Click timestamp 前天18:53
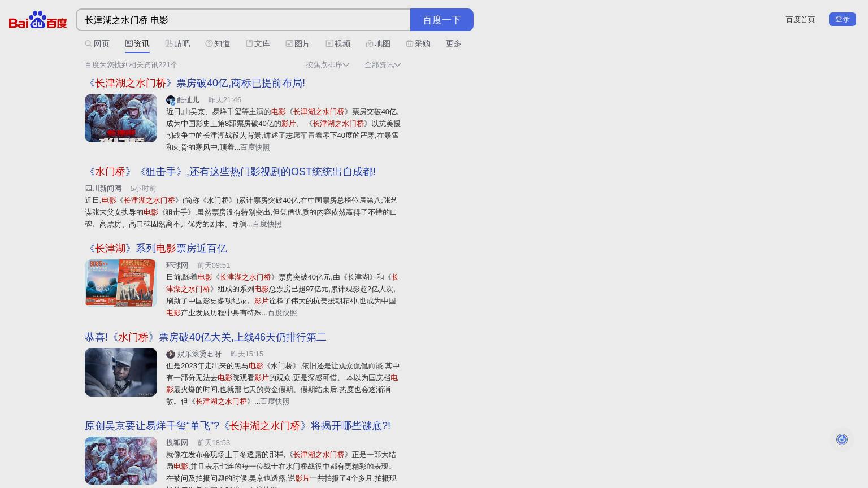Screen dimensions: 868x488 [x=214, y=442]
